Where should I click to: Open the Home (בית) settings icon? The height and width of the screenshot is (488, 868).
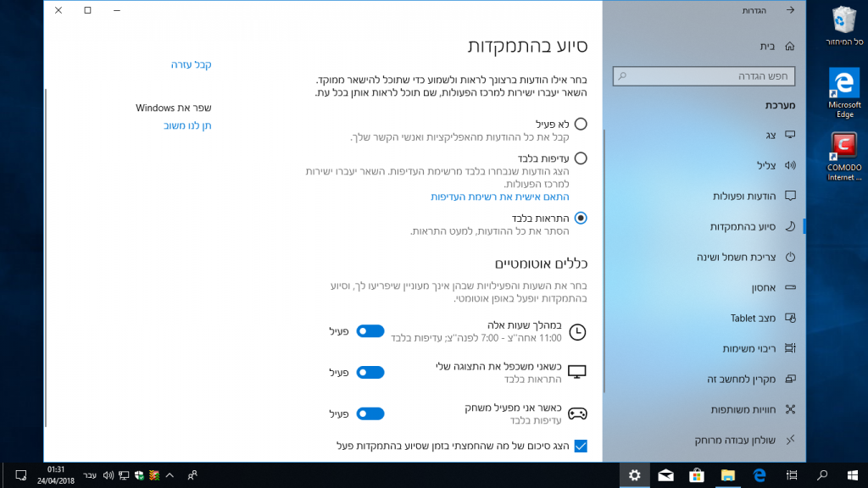[790, 47]
